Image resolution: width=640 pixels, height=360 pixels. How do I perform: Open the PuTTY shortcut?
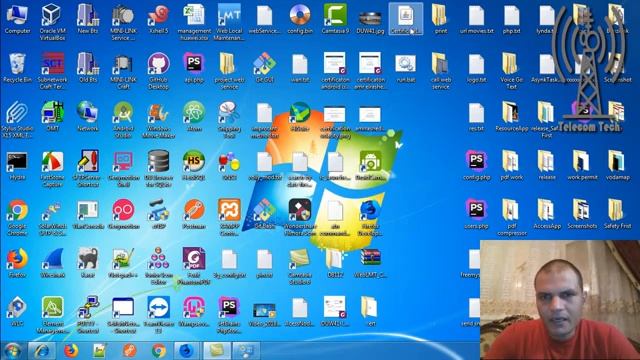(88, 315)
